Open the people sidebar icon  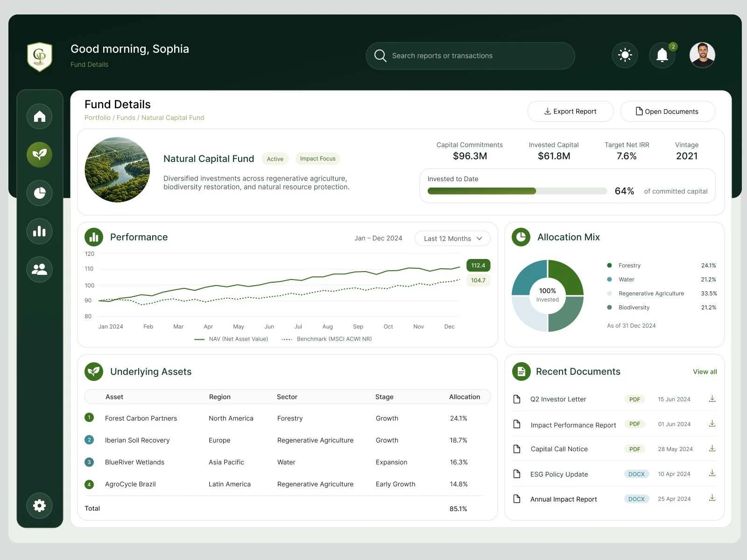pyautogui.click(x=40, y=269)
